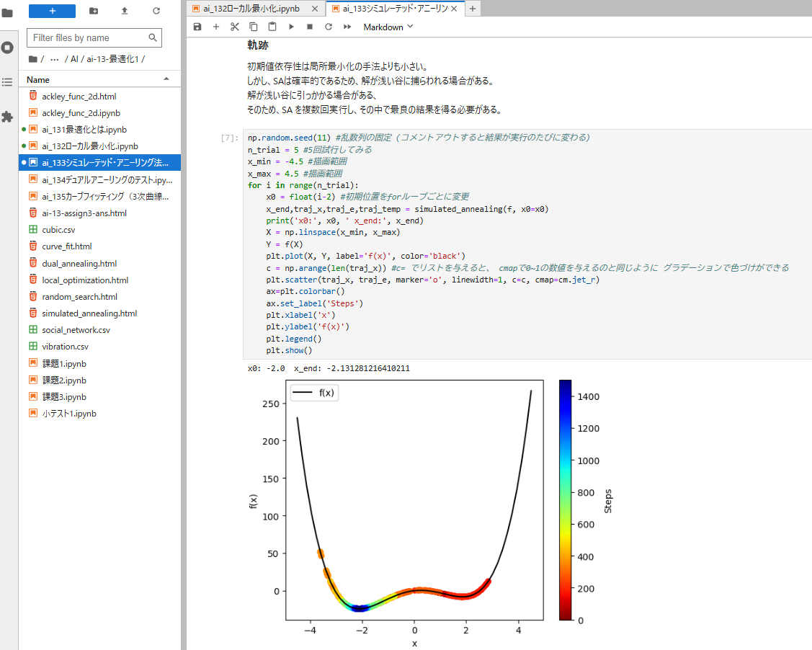Switch to ai_132ローカル最小化.ipynb tab
The image size is (812, 650).
(x=251, y=8)
